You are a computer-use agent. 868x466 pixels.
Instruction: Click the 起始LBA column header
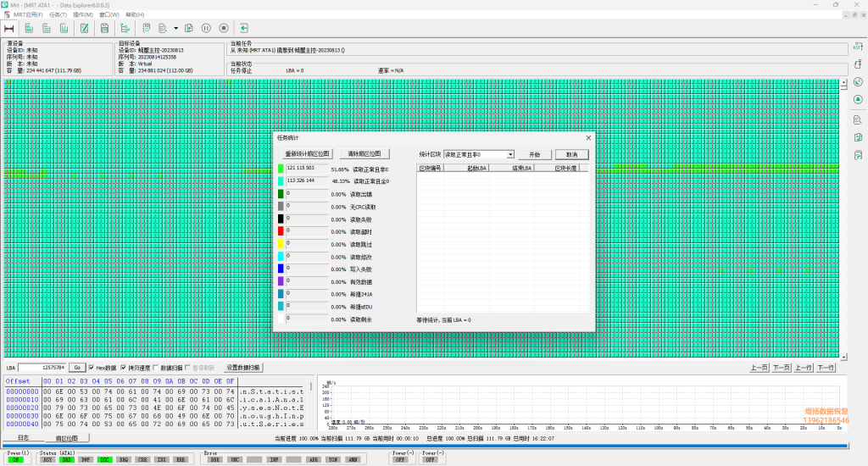click(x=466, y=168)
